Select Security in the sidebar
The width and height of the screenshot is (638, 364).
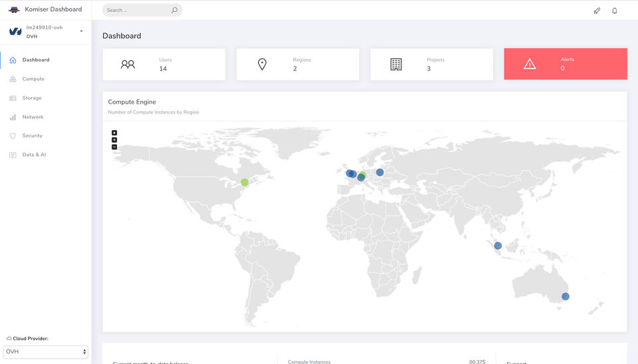(32, 136)
